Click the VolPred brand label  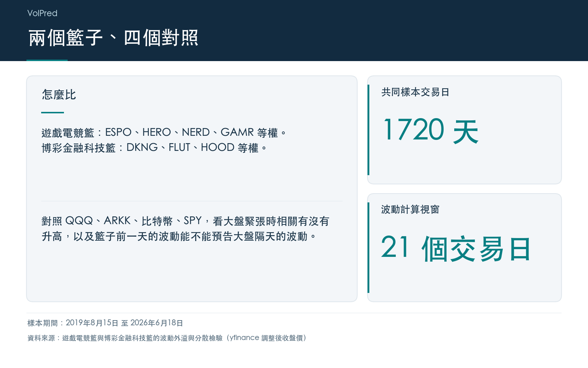coord(42,13)
